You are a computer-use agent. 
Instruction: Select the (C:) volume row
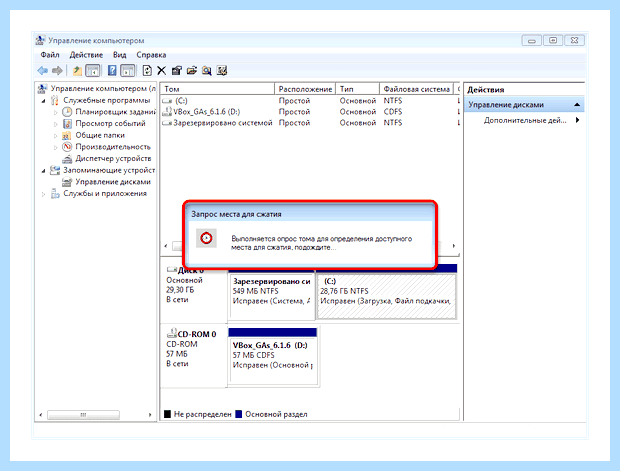(310, 100)
